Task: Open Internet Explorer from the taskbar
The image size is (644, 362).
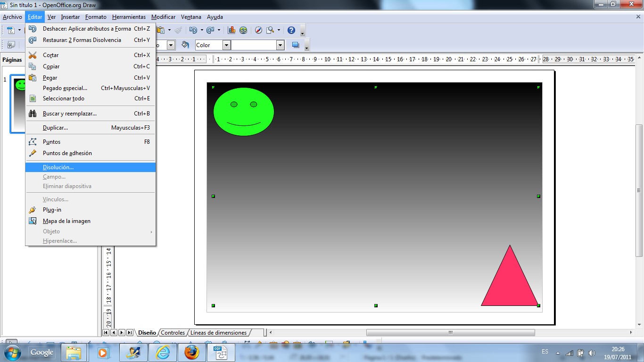Action: tap(163, 353)
